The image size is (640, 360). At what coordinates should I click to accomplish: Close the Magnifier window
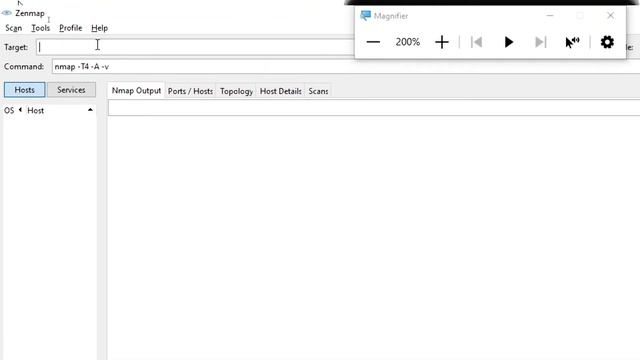pyautogui.click(x=610, y=16)
